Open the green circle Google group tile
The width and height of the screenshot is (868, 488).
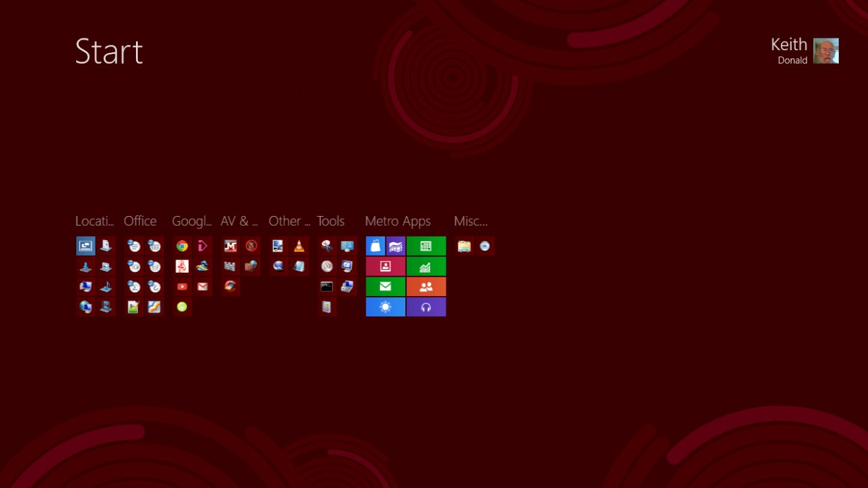182,306
